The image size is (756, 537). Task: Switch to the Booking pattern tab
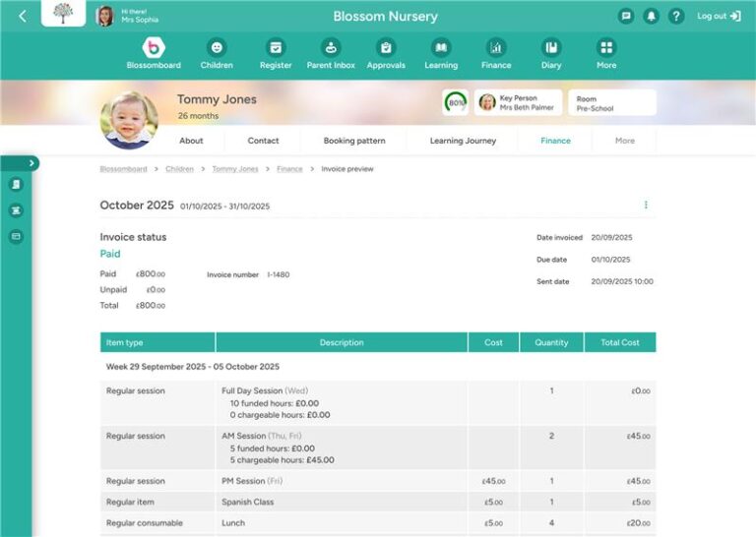(x=354, y=141)
